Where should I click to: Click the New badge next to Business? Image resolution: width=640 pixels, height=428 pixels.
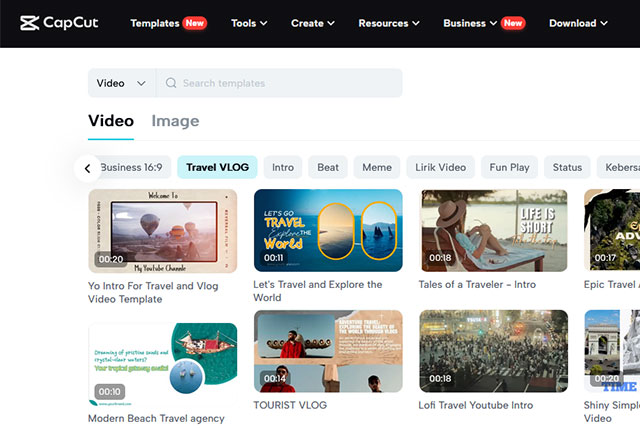[513, 23]
